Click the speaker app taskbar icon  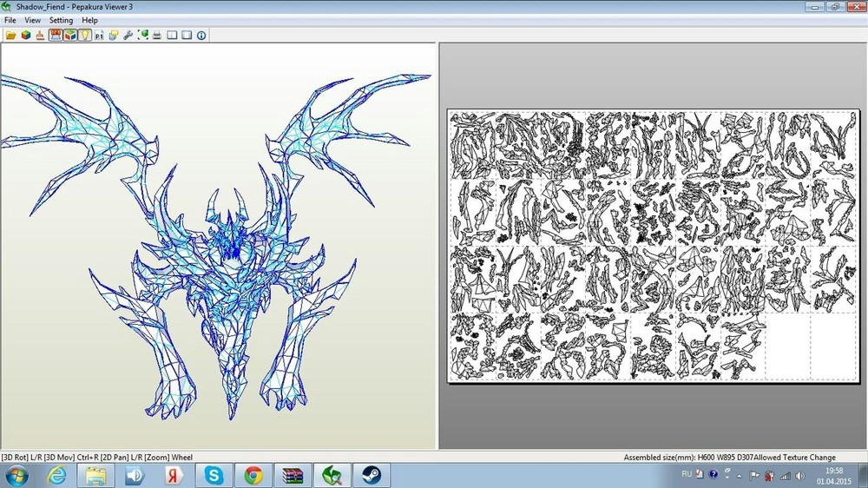pos(135,475)
